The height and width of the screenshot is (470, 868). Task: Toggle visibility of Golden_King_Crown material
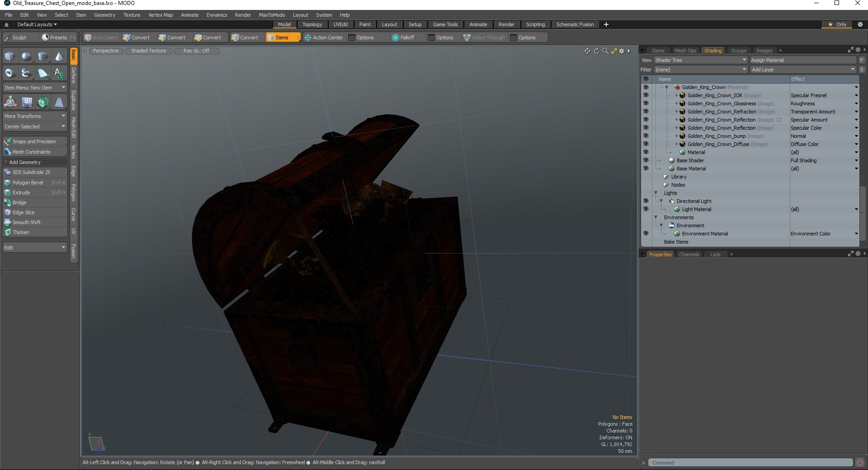point(646,87)
